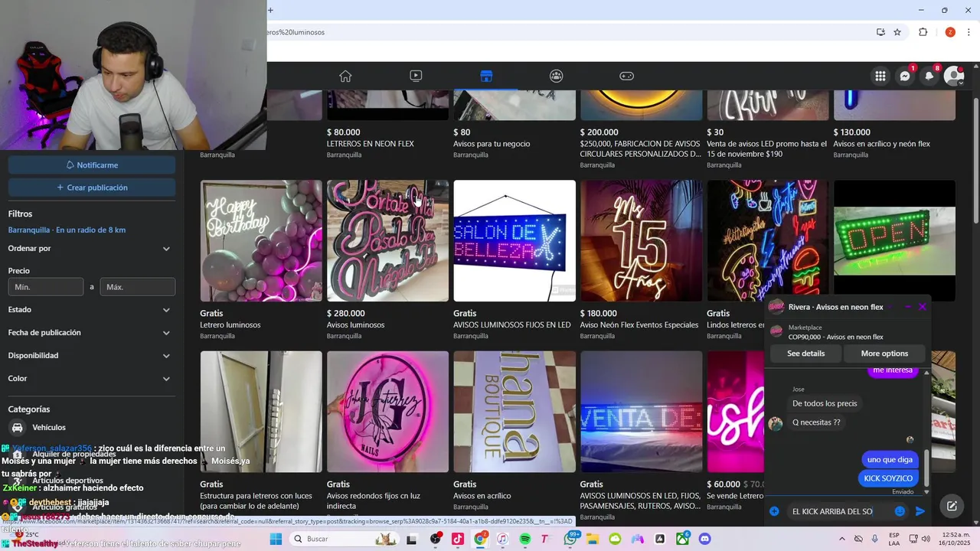Click Avisos para tu negocio title
The image size is (980, 551).
(492, 144)
